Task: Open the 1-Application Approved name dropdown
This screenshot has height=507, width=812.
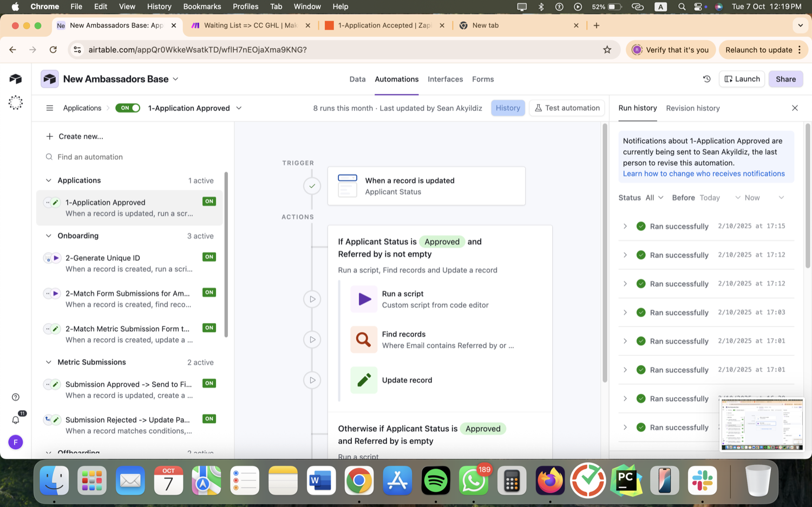Action: [239, 108]
